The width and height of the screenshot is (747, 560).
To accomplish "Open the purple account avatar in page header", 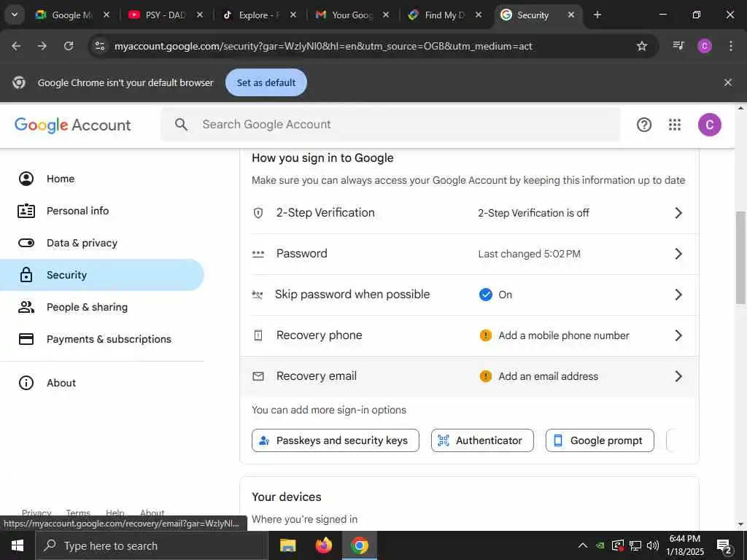I will point(709,125).
